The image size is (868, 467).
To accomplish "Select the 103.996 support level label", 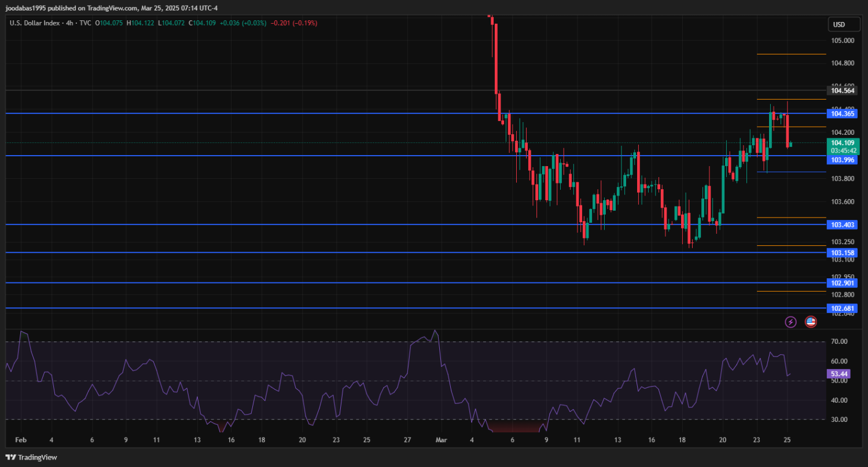I will coord(843,160).
